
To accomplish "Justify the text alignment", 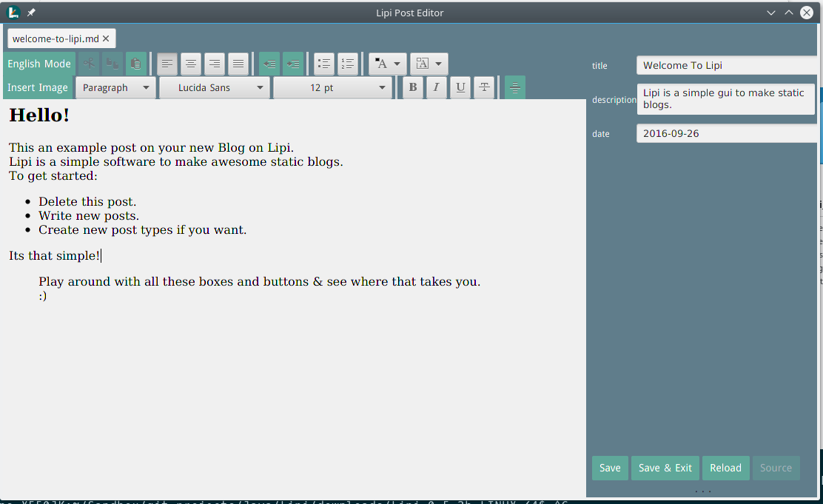I will pyautogui.click(x=238, y=64).
